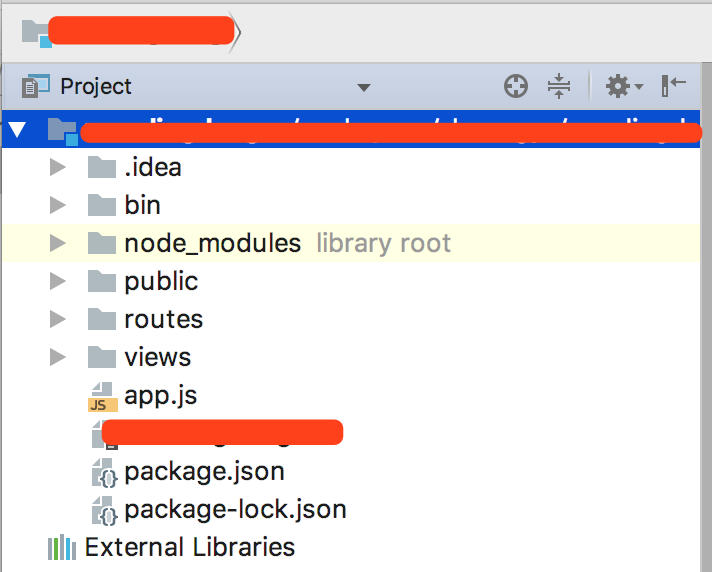This screenshot has height=572, width=712.
Task: Select the views folder
Action: (157, 357)
